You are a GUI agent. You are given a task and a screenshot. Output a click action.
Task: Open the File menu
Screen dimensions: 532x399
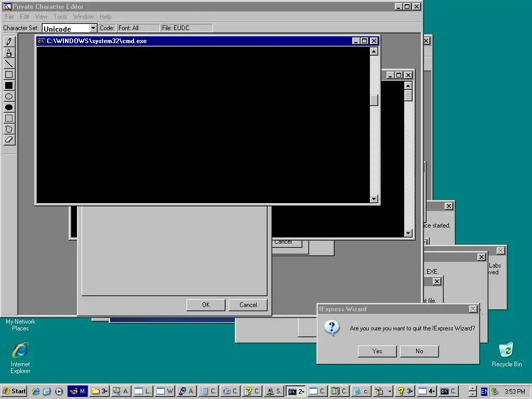pyautogui.click(x=9, y=17)
